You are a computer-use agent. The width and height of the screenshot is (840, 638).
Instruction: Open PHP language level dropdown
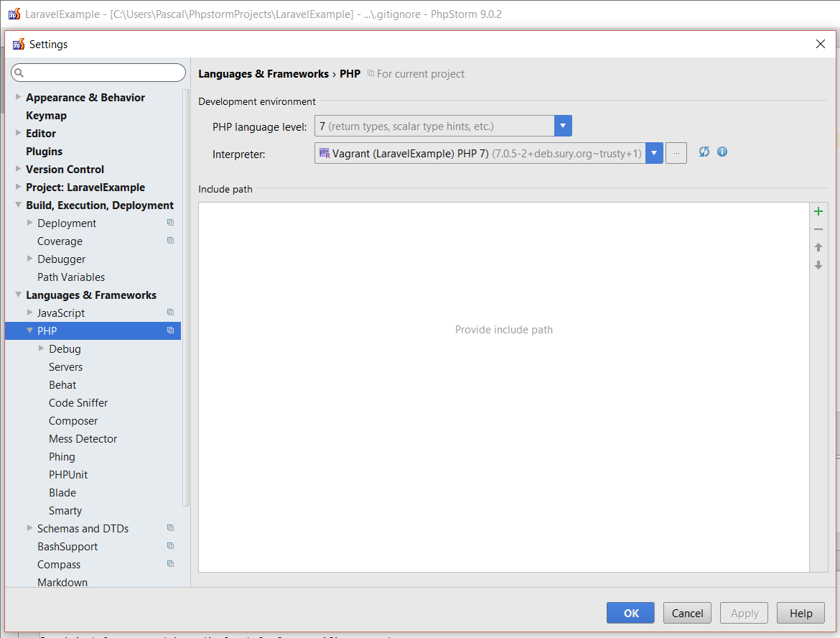(x=563, y=126)
